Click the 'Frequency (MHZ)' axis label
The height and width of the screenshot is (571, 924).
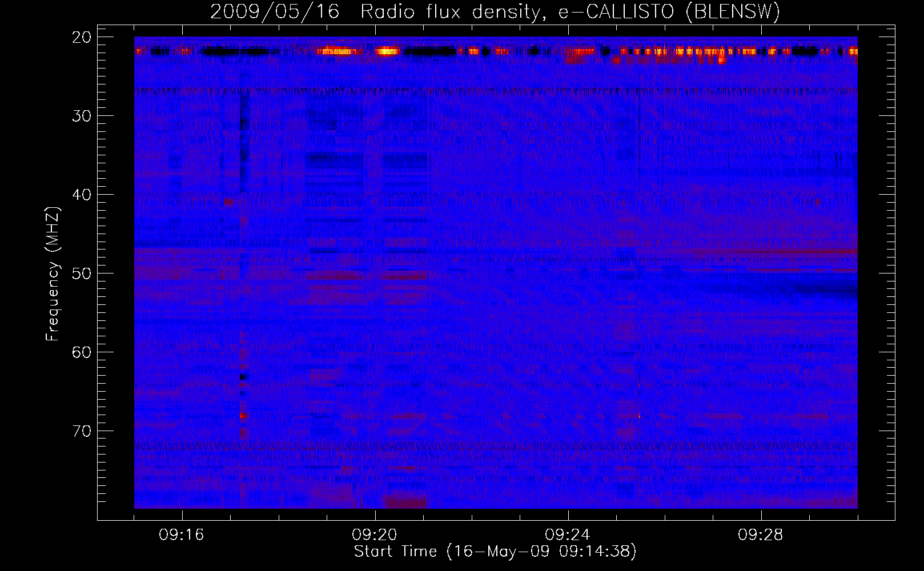[53, 274]
